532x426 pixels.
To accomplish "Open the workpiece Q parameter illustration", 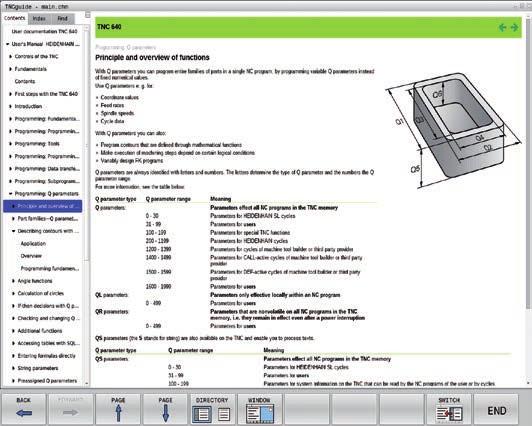I will tap(453, 130).
